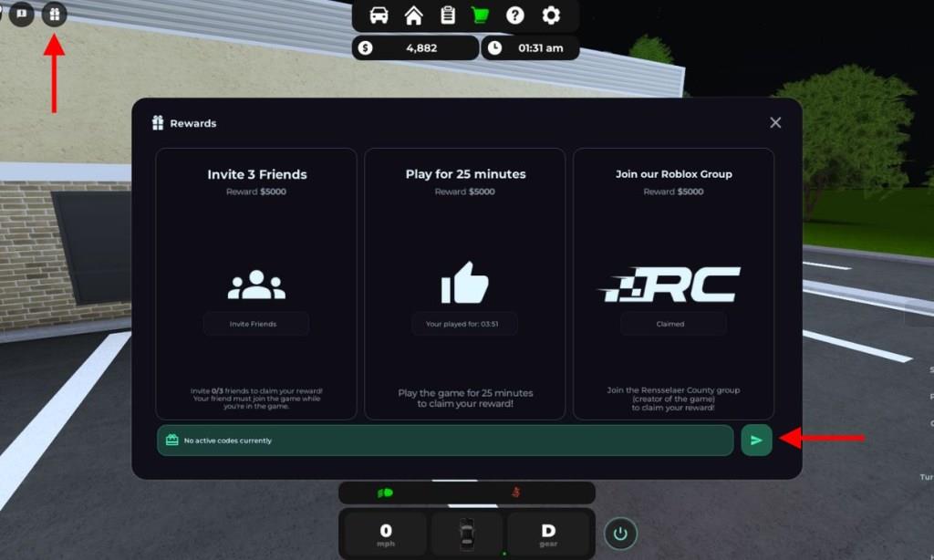Screen dimensions: 934x560
Task: Open the green shopping cart store
Action: coord(481,16)
